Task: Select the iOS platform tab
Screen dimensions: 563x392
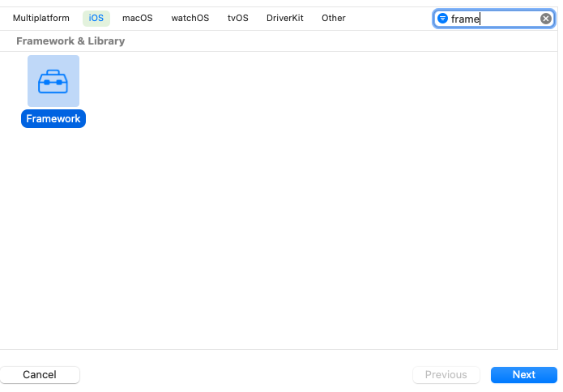Action: pyautogui.click(x=96, y=18)
